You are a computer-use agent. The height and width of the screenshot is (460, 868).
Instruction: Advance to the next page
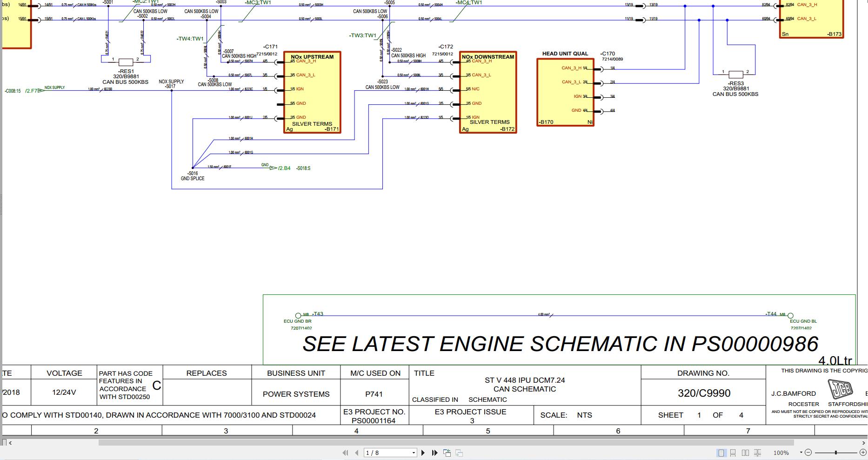pyautogui.click(x=423, y=452)
